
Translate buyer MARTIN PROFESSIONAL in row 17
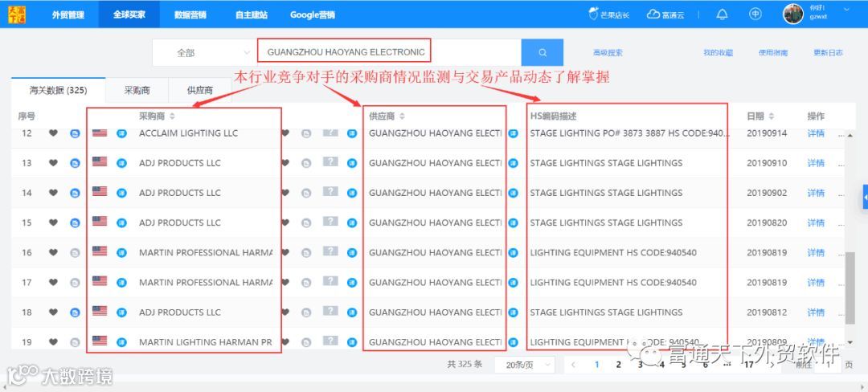(x=122, y=283)
